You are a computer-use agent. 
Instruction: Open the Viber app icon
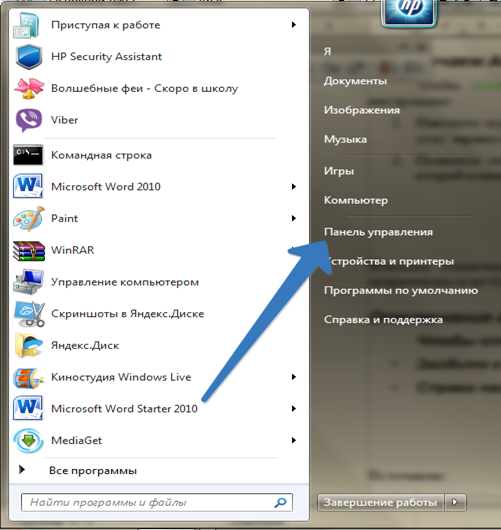29,120
